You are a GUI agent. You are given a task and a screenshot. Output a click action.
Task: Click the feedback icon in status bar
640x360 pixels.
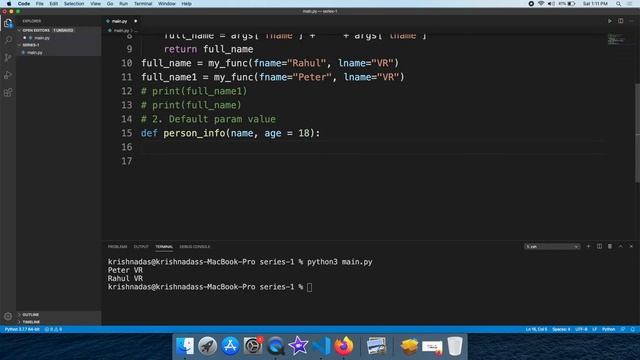pos(622,329)
